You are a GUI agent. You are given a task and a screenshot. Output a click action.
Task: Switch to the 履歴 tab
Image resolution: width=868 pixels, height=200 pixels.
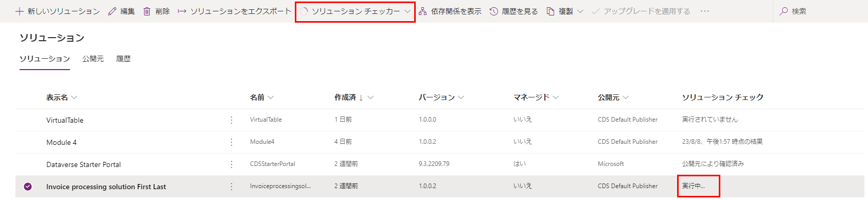click(123, 59)
